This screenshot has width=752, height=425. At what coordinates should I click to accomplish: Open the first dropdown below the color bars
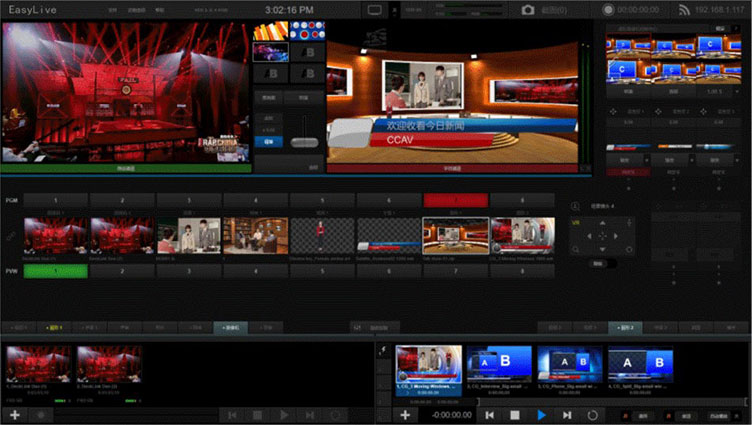tap(629, 160)
